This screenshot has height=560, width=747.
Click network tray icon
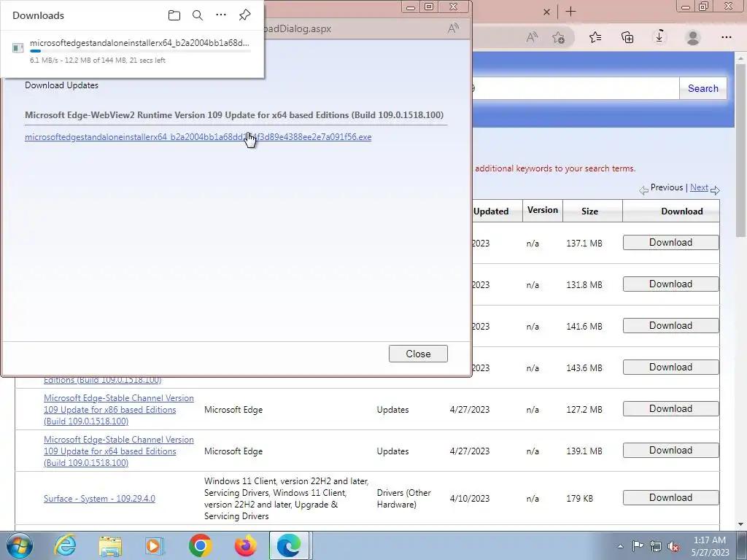656,546
